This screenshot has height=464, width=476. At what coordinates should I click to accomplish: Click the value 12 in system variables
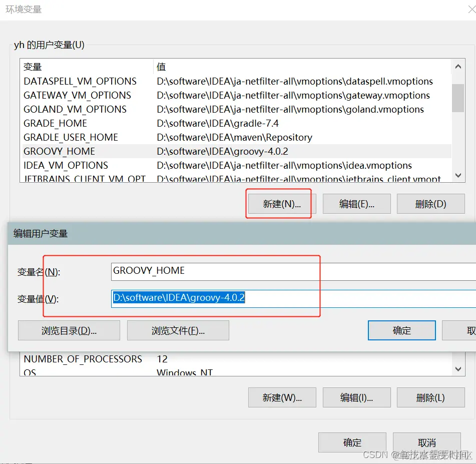[162, 359]
